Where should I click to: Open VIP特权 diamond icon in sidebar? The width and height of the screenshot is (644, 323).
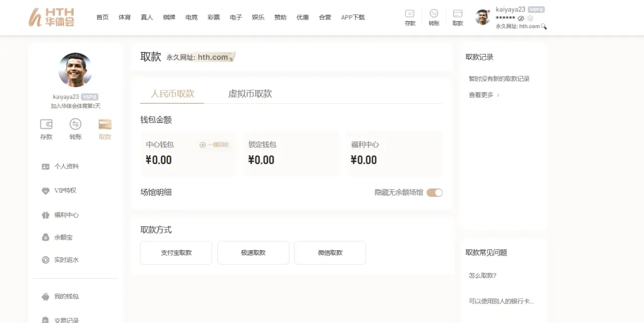[46, 190]
